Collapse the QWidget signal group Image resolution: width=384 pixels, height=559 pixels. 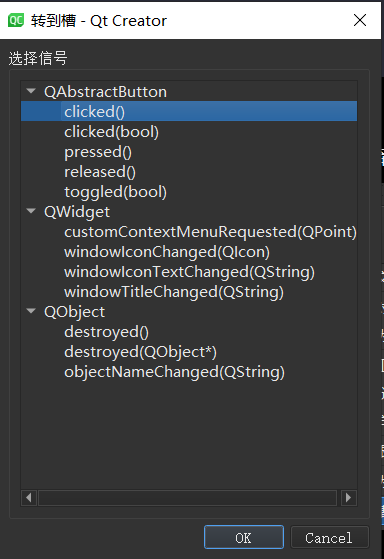tap(31, 211)
